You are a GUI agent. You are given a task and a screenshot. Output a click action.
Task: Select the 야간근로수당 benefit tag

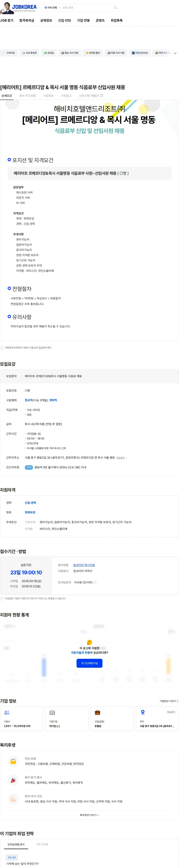coord(139,53)
